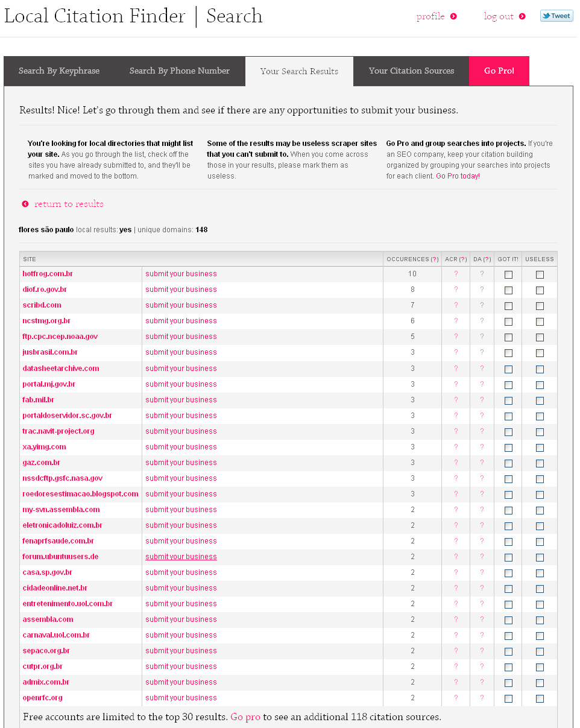Viewport: 580px width, 728px height.
Task: Switch to Search By Keyphrase tab
Action: (x=59, y=71)
